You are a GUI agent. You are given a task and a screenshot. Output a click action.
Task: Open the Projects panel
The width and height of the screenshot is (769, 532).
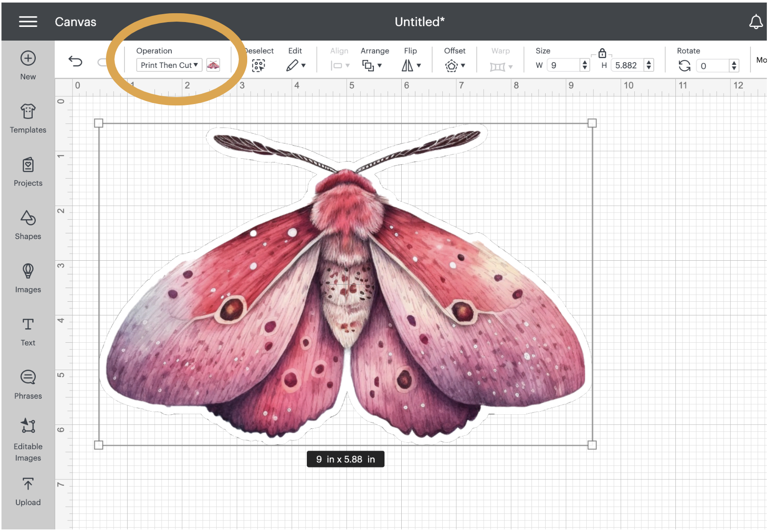tap(28, 171)
